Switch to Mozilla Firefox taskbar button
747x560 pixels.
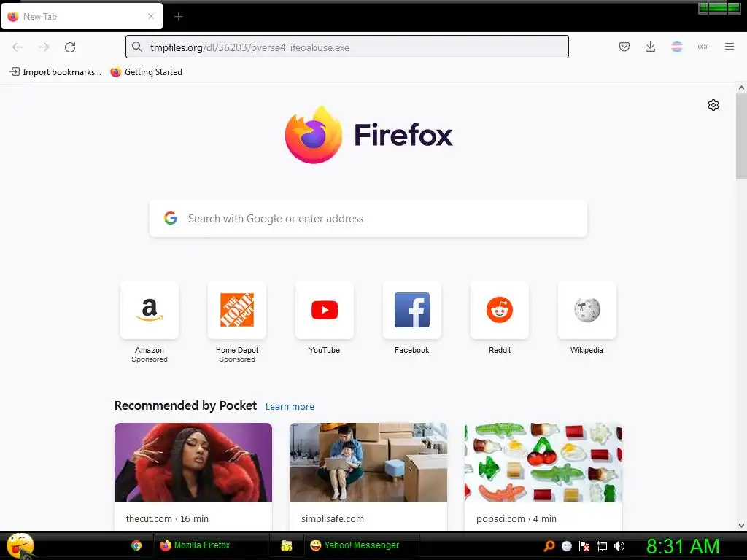coord(210,545)
